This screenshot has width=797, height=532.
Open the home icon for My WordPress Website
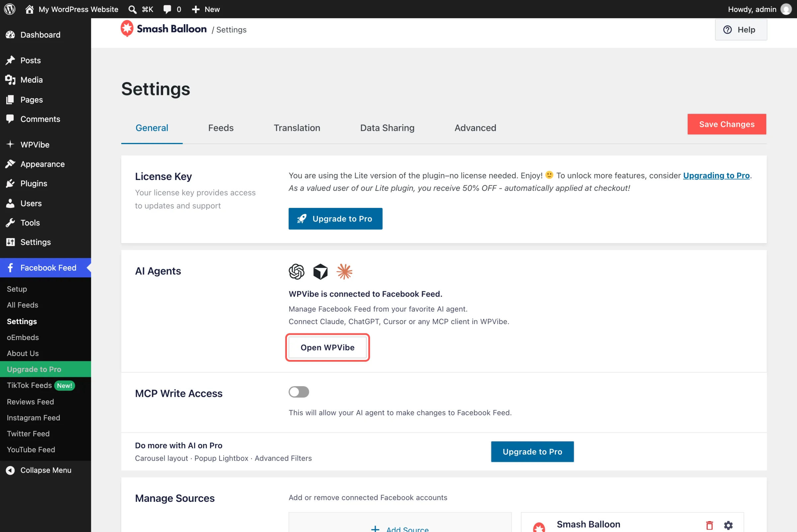30,9
